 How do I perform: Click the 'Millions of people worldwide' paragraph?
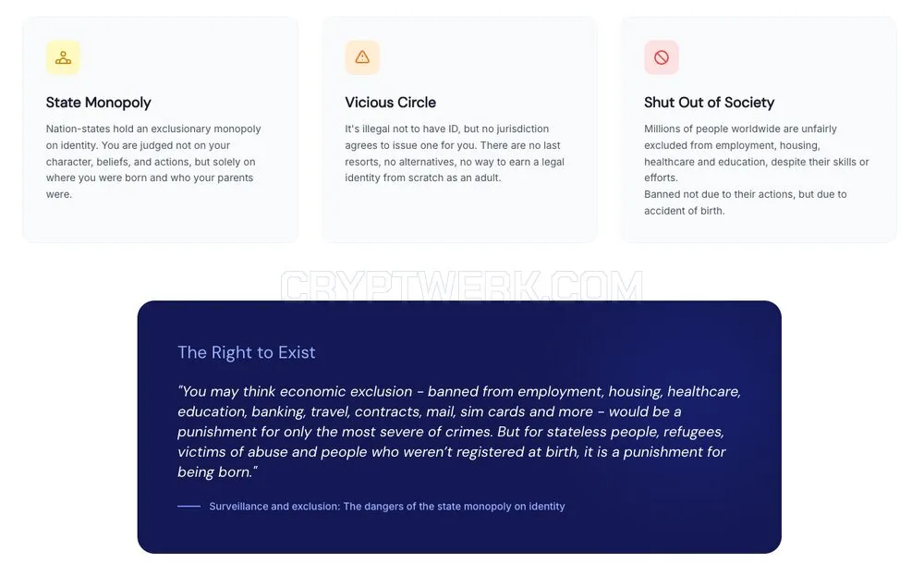[756, 153]
